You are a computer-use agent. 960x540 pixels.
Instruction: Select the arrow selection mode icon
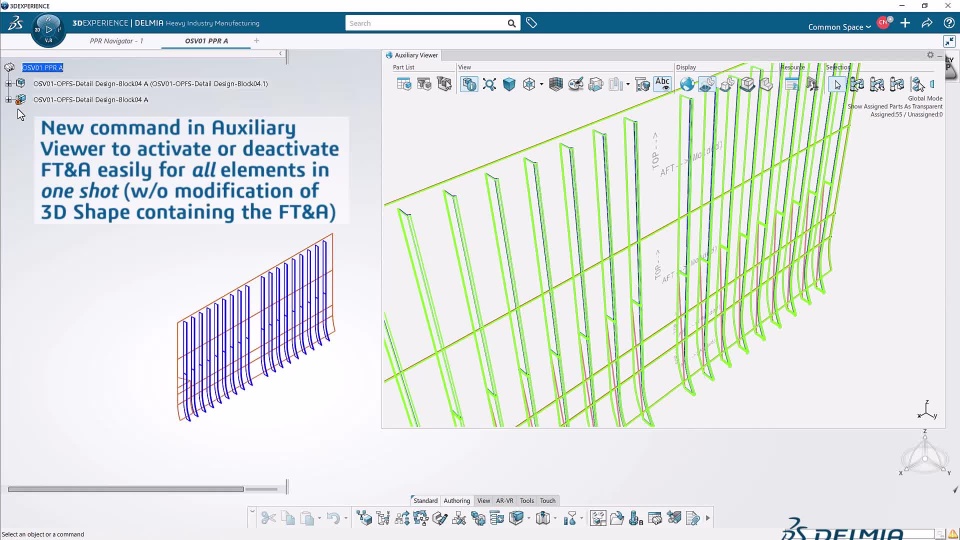pyautogui.click(x=837, y=84)
